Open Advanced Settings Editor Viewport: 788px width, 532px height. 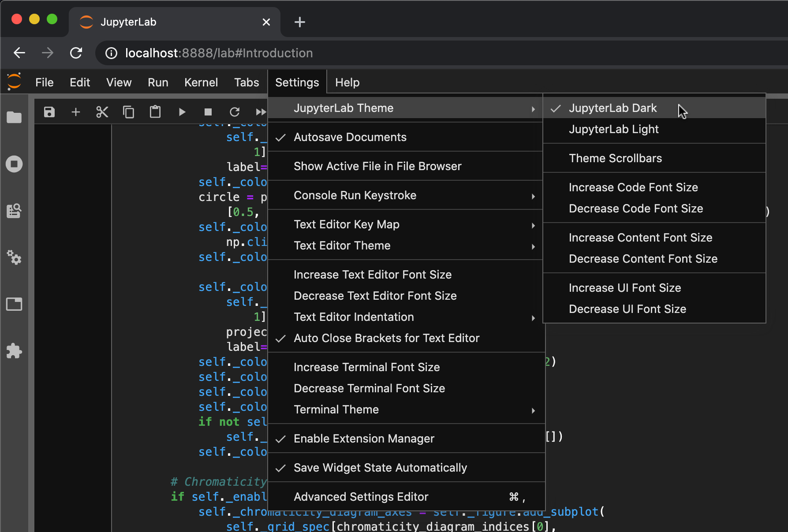click(361, 497)
